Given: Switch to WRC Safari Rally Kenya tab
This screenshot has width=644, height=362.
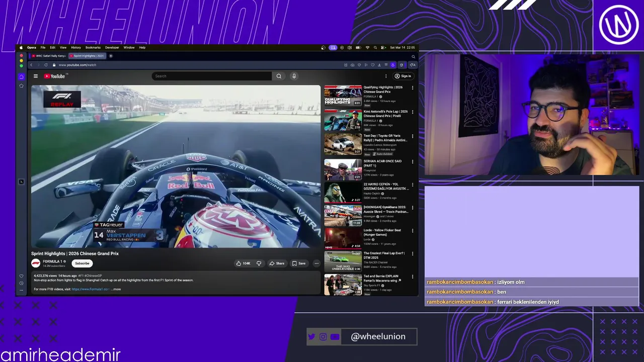Looking at the screenshot, I should click(x=48, y=56).
